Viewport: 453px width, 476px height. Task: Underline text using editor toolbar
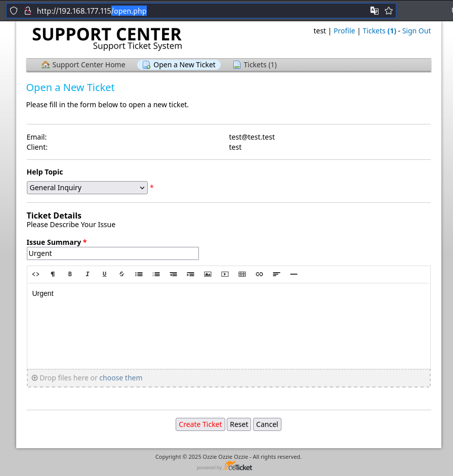click(x=104, y=274)
